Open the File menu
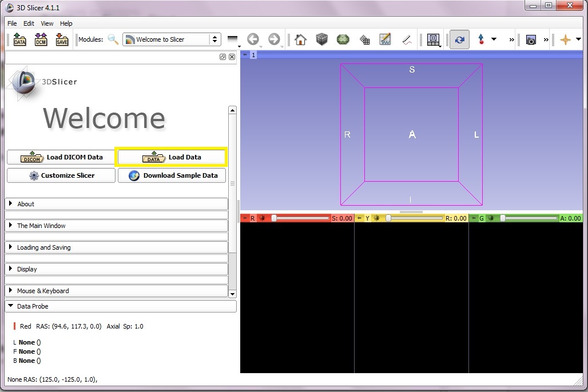Viewport: 588px width, 392px height. [12, 23]
